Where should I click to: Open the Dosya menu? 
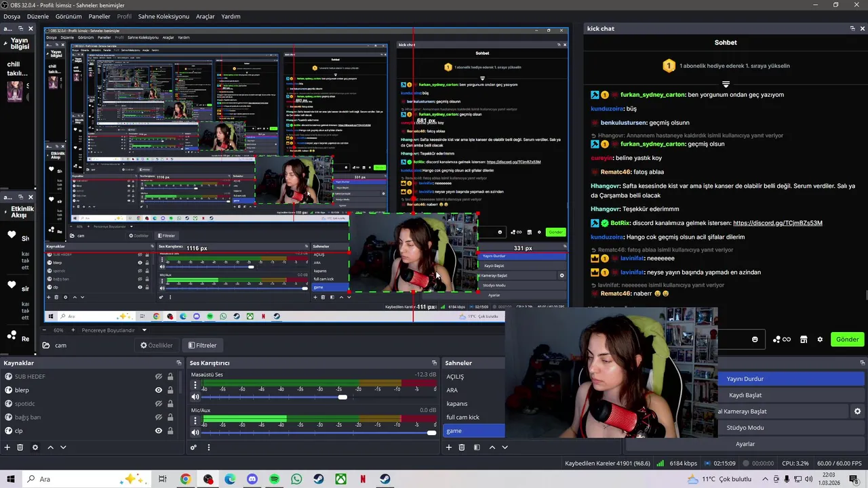pos(12,16)
